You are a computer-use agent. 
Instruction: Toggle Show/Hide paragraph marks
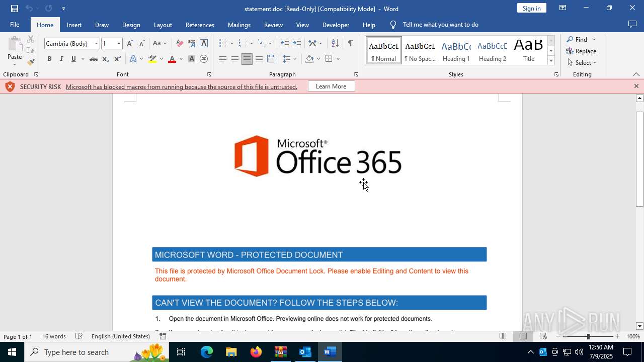click(350, 43)
